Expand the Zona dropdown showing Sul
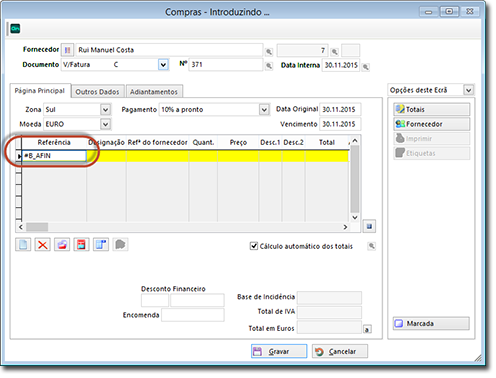The width and height of the screenshot is (496, 378). click(105, 110)
